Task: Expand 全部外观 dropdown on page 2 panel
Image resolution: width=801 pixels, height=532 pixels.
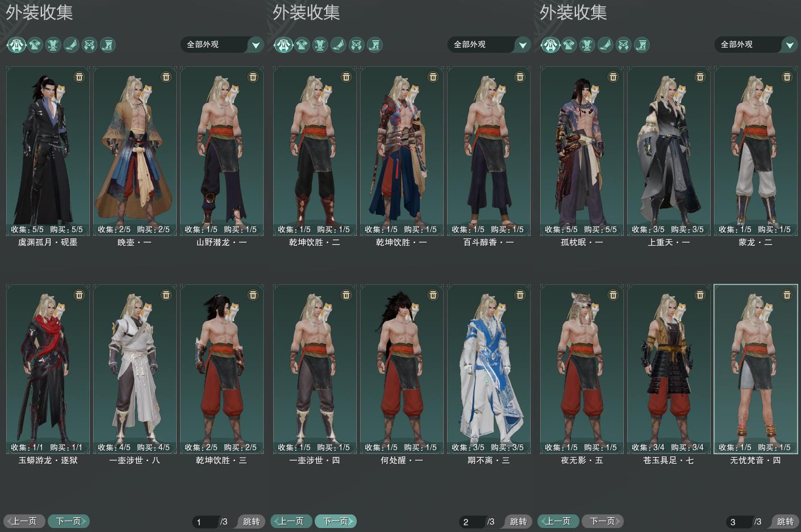Action: click(x=489, y=44)
